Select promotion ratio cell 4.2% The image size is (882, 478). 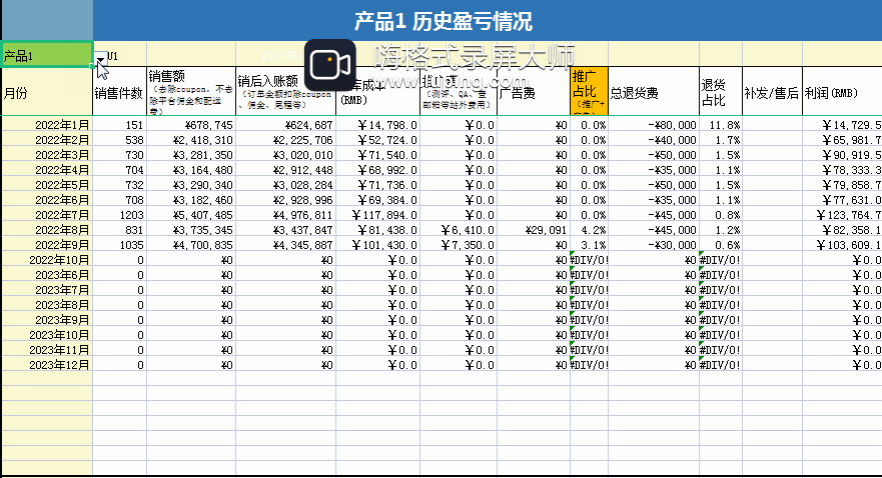589,230
